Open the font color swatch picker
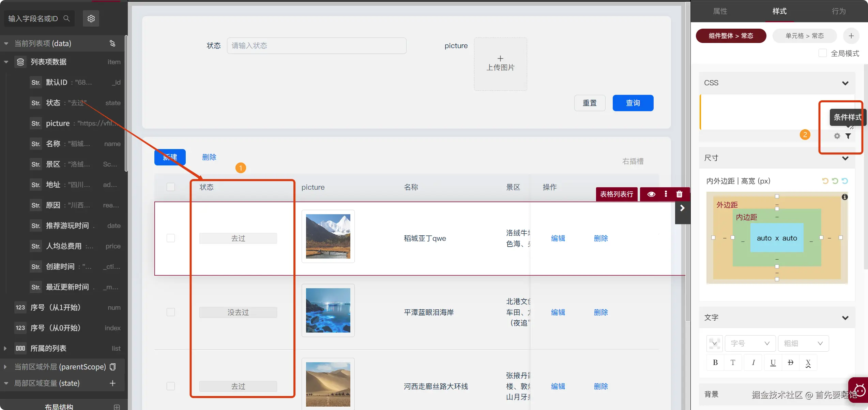The image size is (868, 410). (714, 343)
